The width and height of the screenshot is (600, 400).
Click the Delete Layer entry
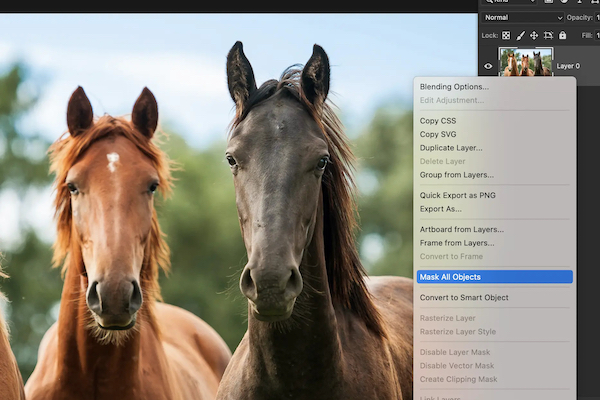[442, 162]
